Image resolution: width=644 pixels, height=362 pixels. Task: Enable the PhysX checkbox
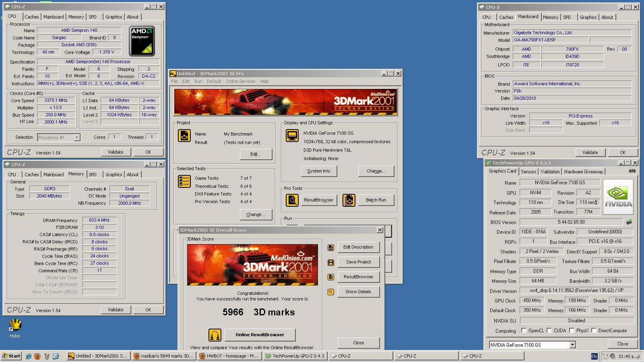tap(572, 330)
